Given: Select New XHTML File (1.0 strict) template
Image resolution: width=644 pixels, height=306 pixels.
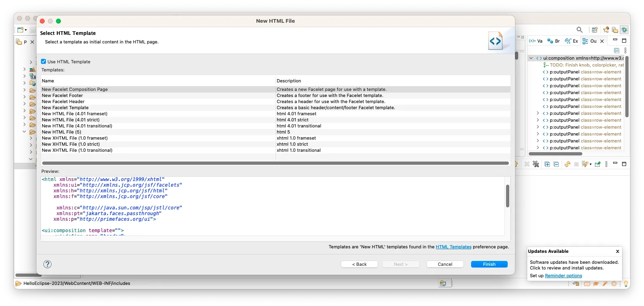Looking at the screenshot, I should click(x=276, y=144).
